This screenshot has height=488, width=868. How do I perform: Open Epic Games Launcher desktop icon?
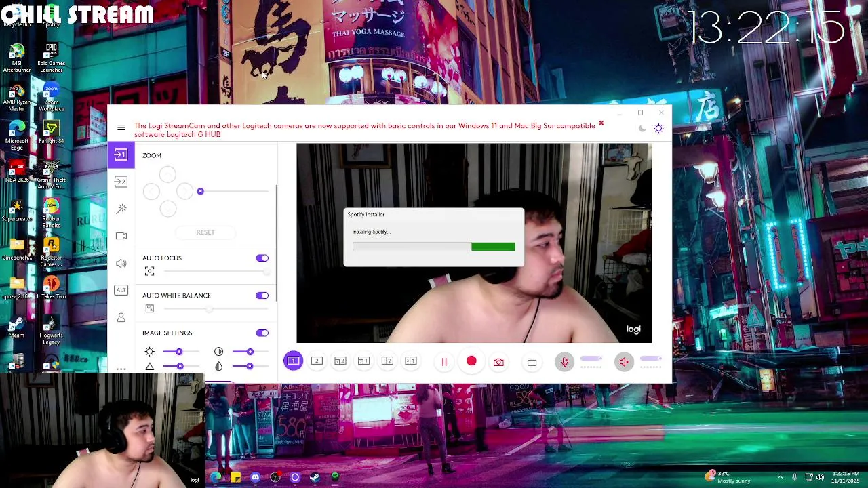[51, 58]
